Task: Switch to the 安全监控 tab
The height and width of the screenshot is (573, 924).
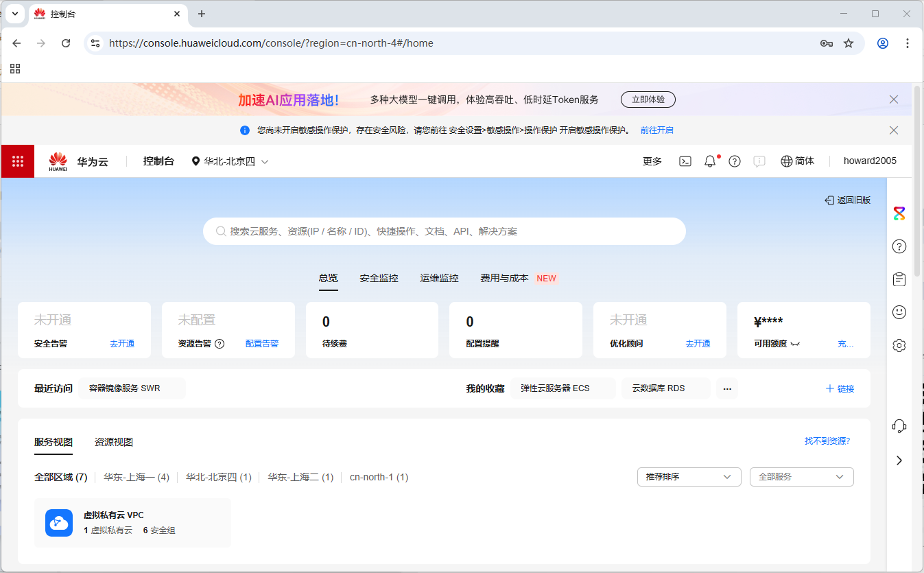Action: click(x=379, y=279)
